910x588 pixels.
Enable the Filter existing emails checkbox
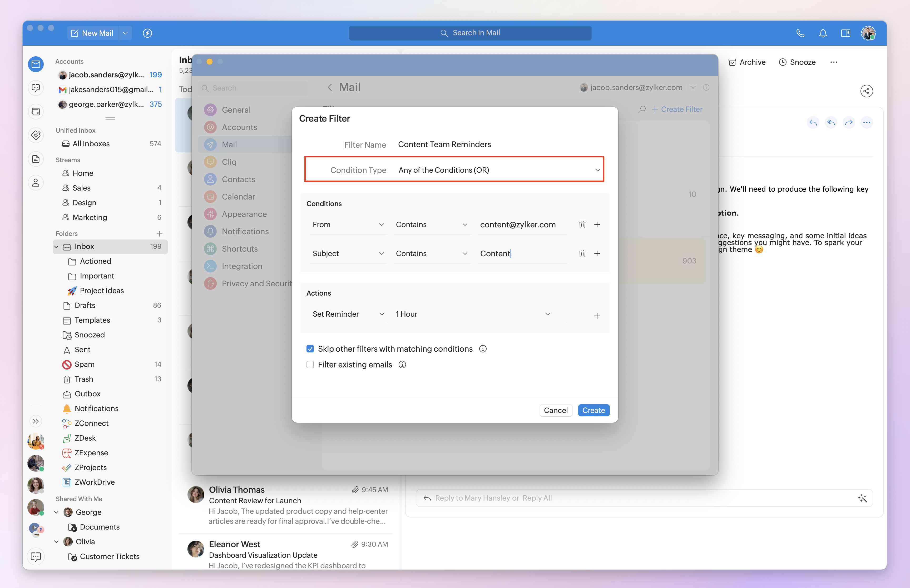click(x=310, y=365)
